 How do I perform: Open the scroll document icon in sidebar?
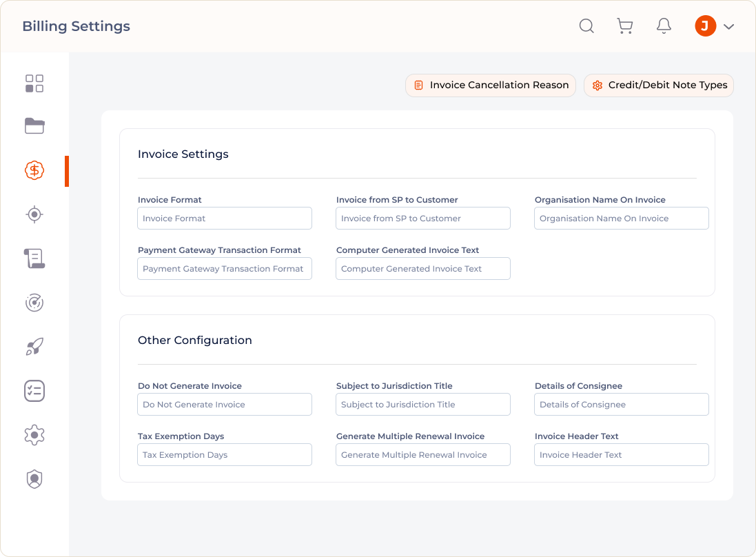34,259
